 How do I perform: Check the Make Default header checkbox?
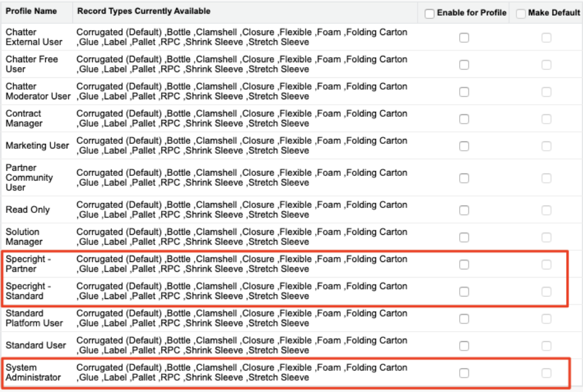click(521, 13)
